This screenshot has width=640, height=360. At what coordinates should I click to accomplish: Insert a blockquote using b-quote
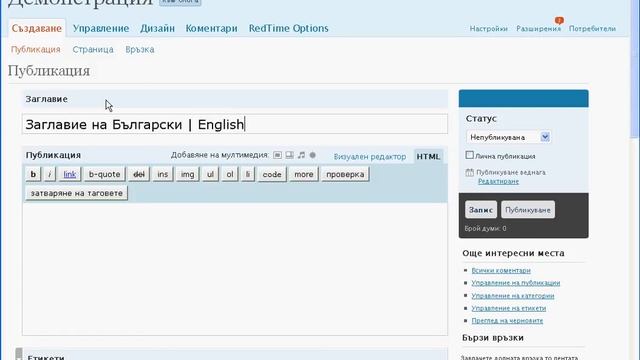pyautogui.click(x=104, y=174)
